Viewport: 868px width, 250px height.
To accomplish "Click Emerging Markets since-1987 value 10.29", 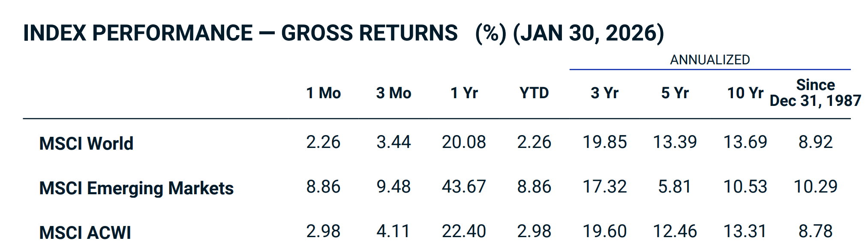I will point(815,187).
